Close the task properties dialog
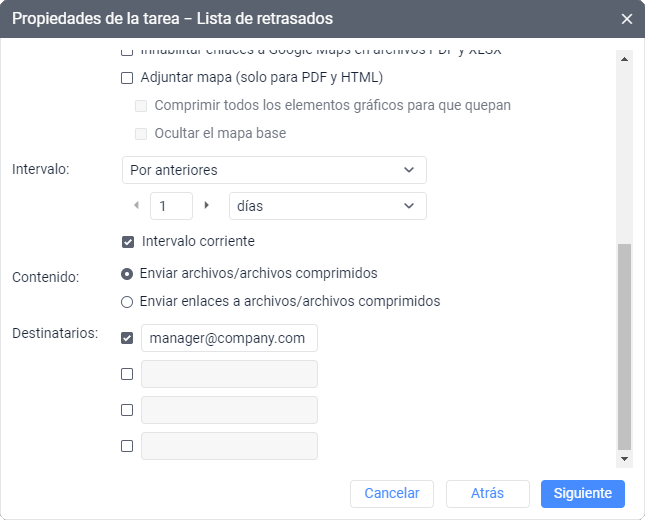 (x=627, y=19)
